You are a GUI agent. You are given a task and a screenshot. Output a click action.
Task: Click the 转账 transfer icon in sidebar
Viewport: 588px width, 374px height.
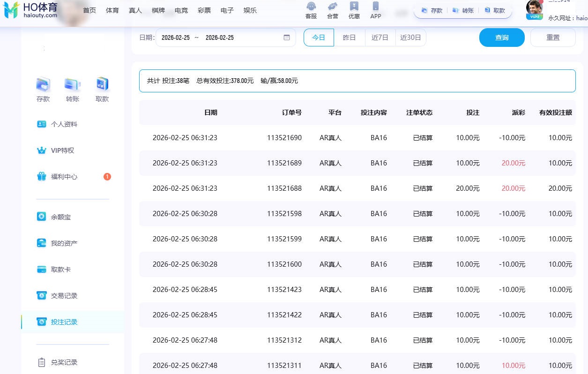click(73, 85)
